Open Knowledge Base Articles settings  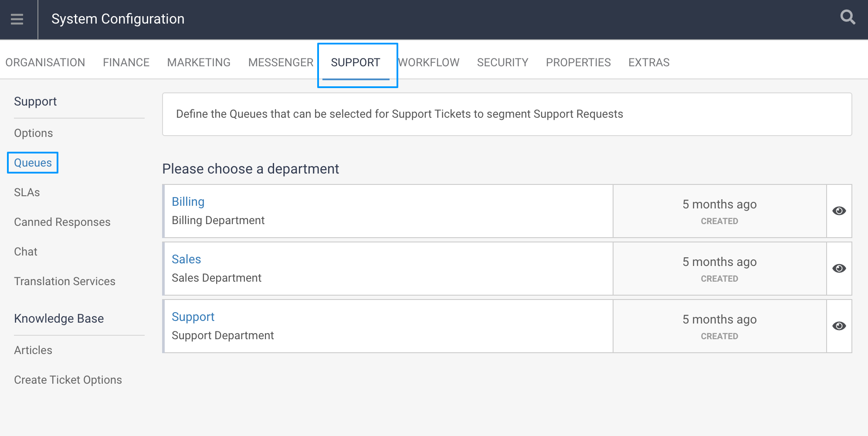click(x=33, y=350)
